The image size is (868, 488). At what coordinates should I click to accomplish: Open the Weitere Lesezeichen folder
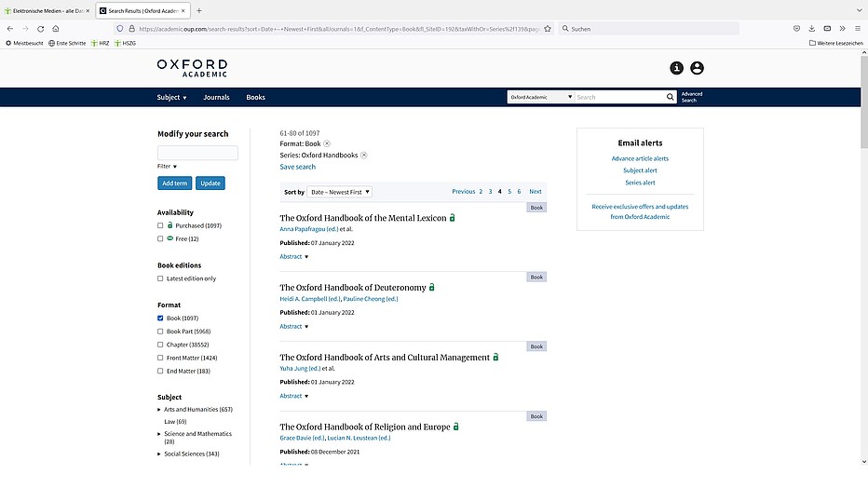pyautogui.click(x=836, y=43)
